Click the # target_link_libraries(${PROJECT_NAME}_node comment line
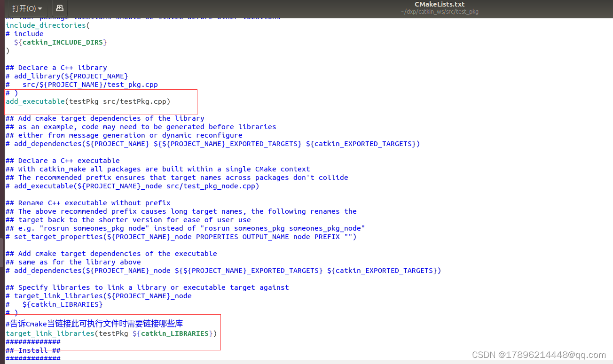Screen dimensions: 613x364 pyautogui.click(x=99, y=296)
